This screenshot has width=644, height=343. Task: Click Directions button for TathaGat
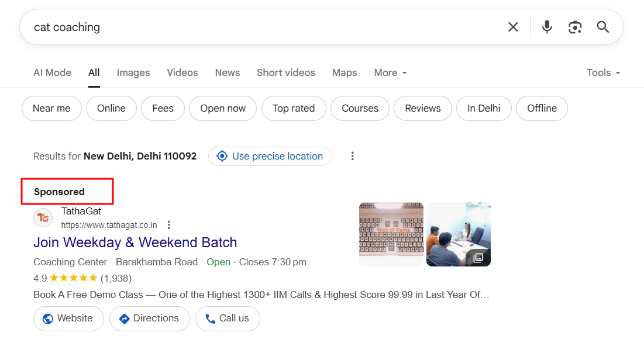pos(149,318)
